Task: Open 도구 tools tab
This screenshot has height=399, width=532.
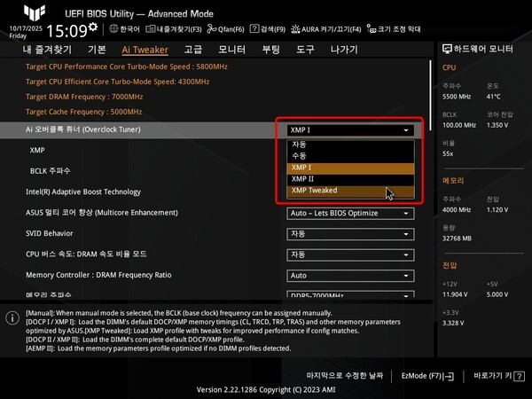Action: point(305,50)
